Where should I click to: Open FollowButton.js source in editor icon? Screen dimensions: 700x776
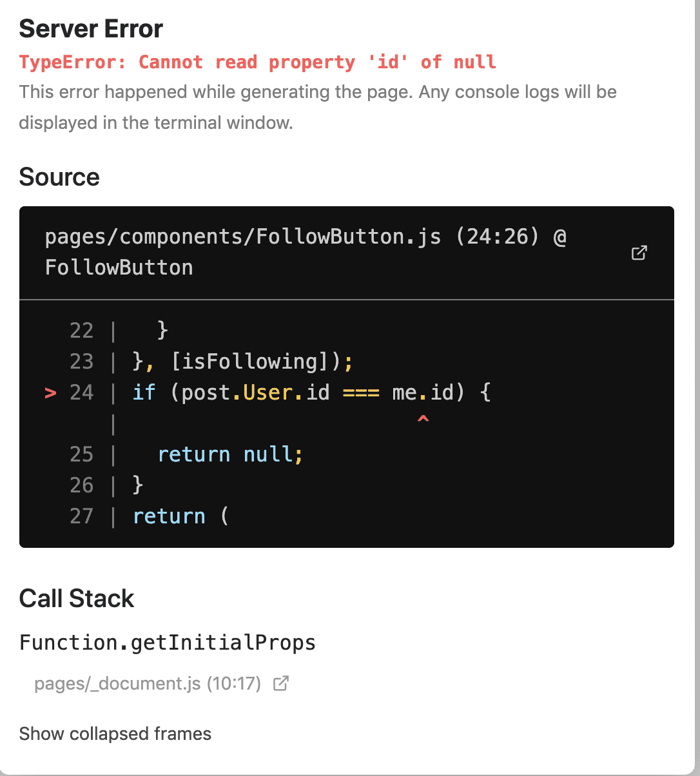(639, 253)
